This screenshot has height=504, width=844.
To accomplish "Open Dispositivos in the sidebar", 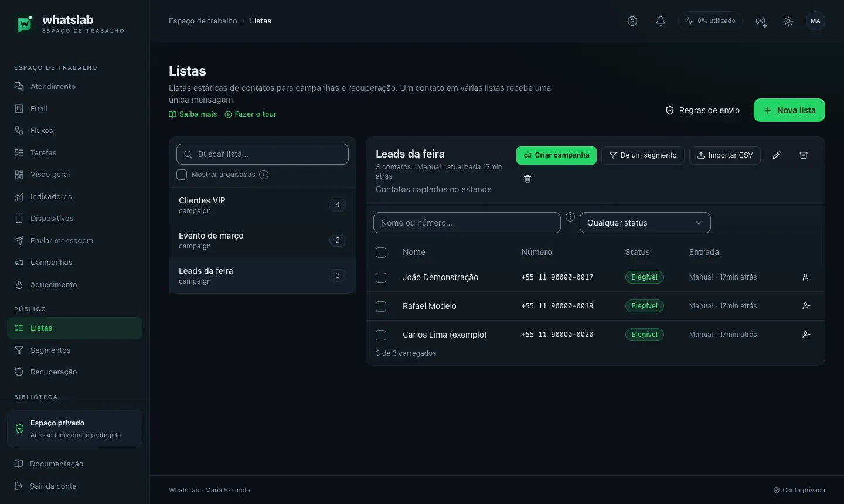I will [x=74, y=219].
